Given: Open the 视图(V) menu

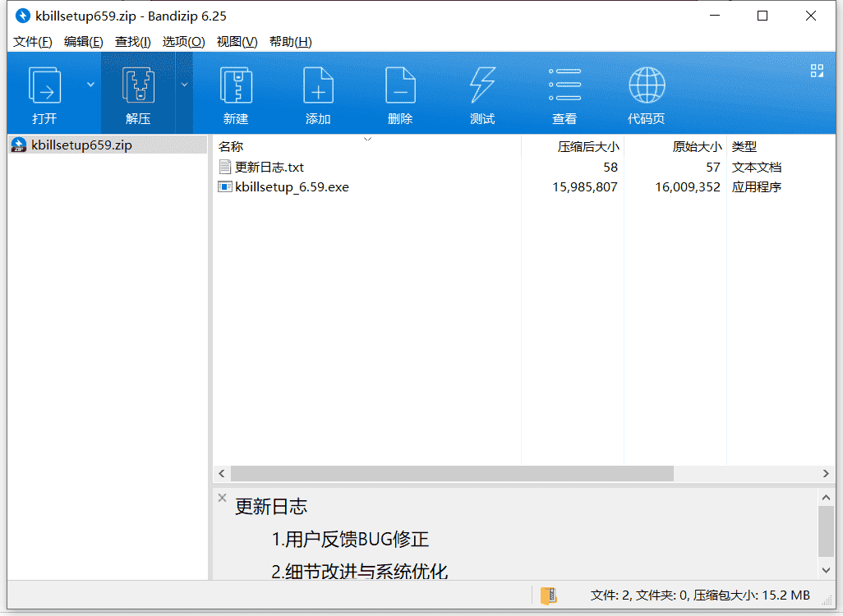Looking at the screenshot, I should point(237,42).
